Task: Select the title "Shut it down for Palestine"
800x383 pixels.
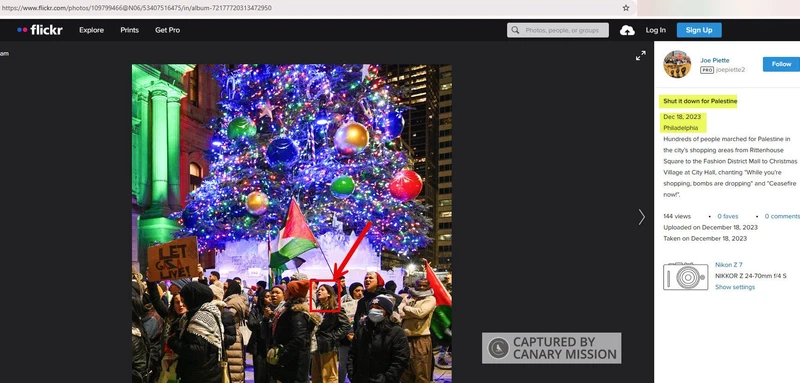Action: point(700,101)
